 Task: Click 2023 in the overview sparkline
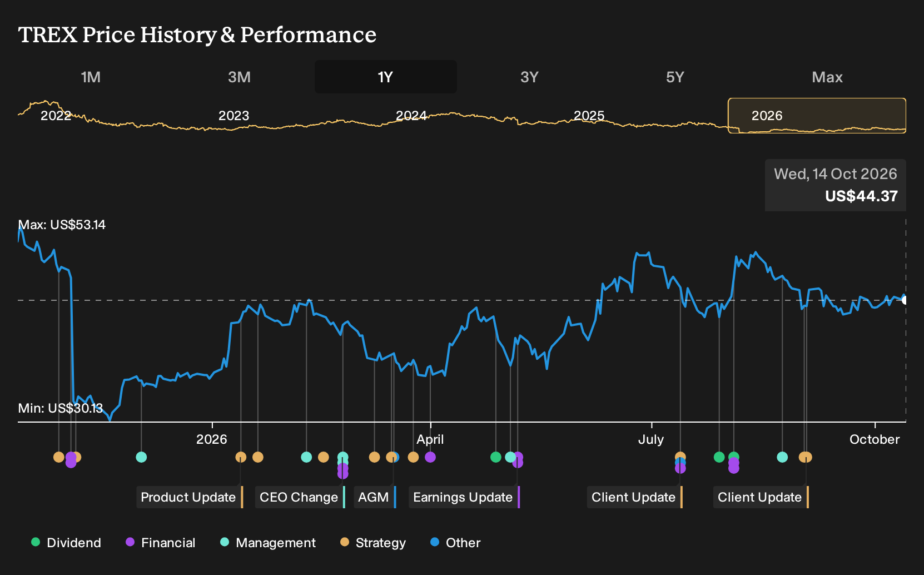click(234, 116)
